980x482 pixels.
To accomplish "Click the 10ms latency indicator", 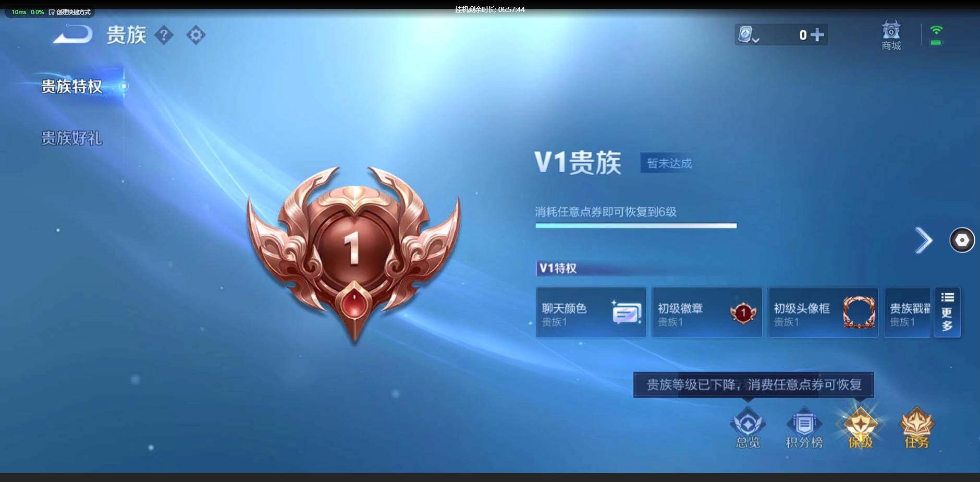I will click(x=19, y=12).
